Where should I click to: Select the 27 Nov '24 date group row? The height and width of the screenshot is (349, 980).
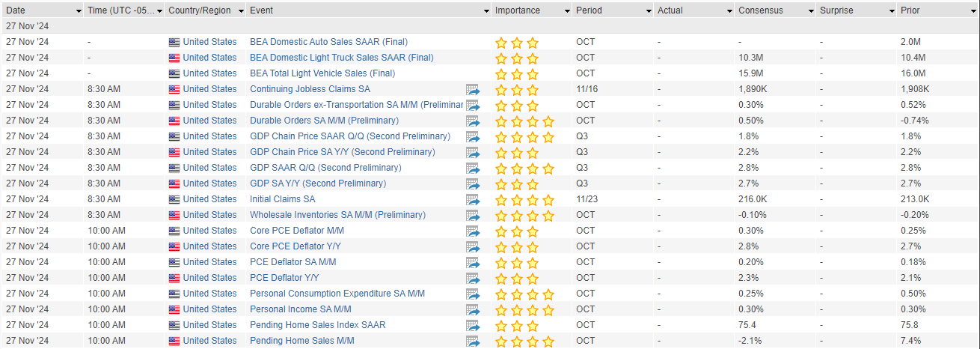coord(490,26)
